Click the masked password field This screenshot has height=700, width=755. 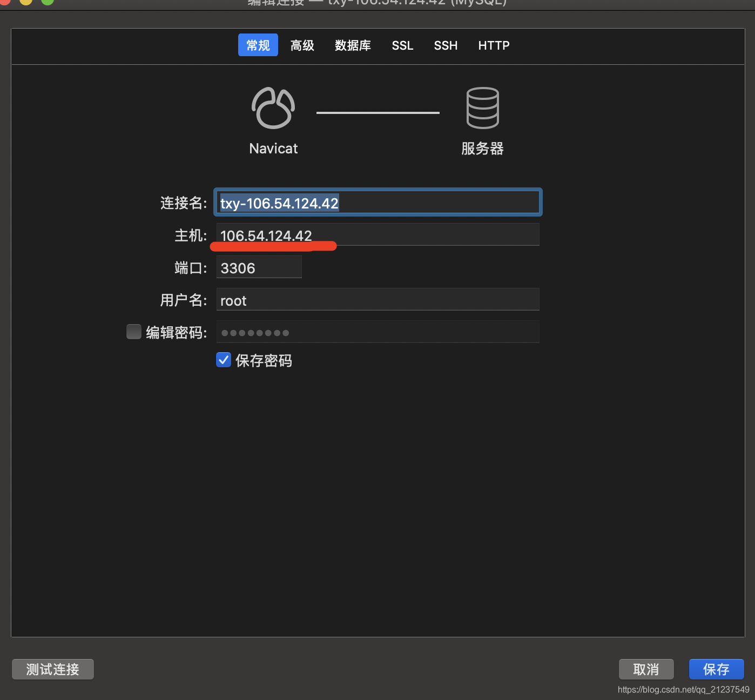pos(378,332)
